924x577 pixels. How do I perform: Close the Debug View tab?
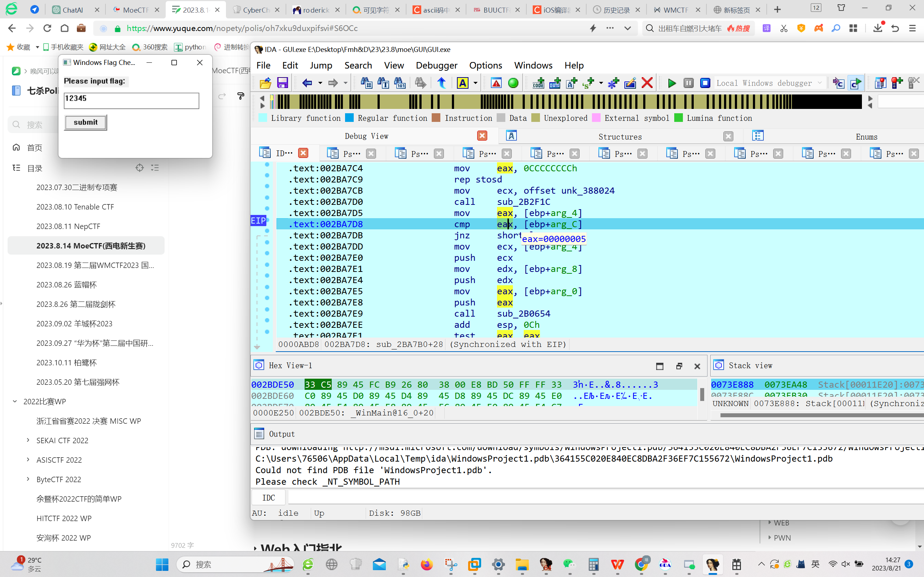[x=482, y=136]
